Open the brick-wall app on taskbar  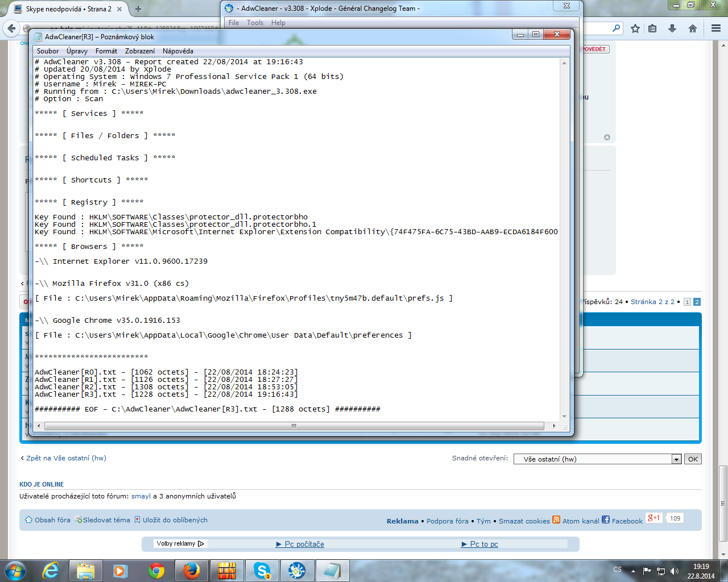227,571
